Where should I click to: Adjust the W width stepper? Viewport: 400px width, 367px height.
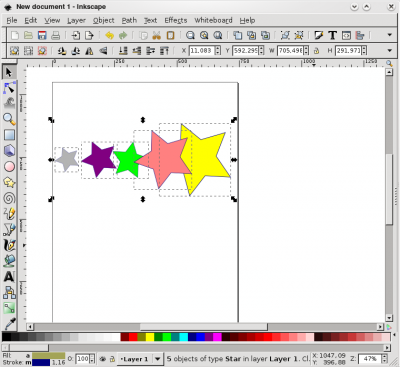(306, 51)
